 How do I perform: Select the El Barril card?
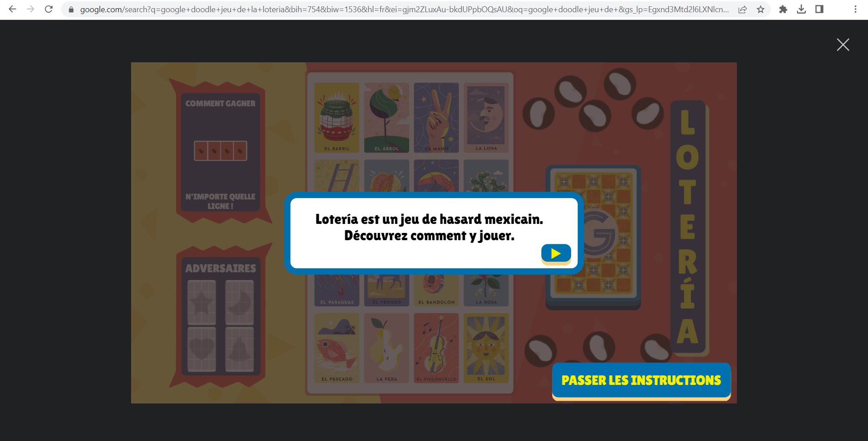point(337,118)
